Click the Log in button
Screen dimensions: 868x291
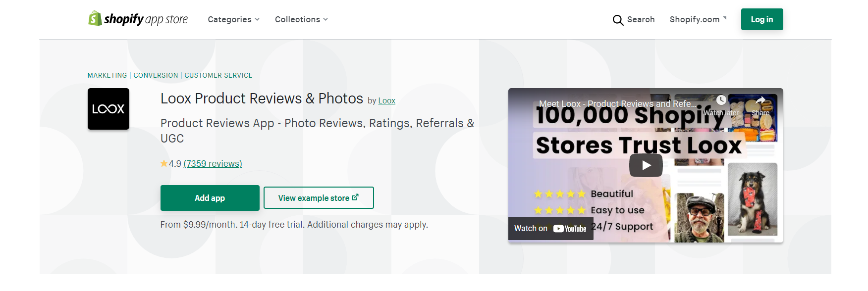pos(762,19)
